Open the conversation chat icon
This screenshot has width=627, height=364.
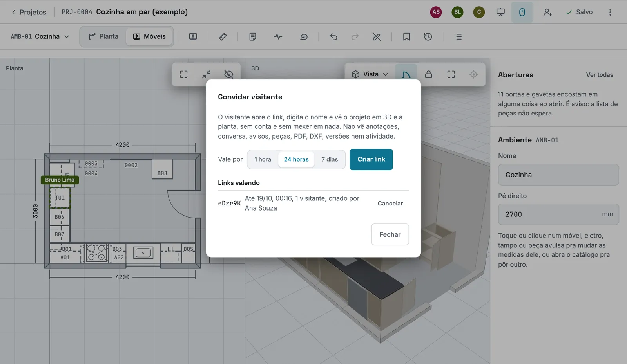(x=304, y=36)
